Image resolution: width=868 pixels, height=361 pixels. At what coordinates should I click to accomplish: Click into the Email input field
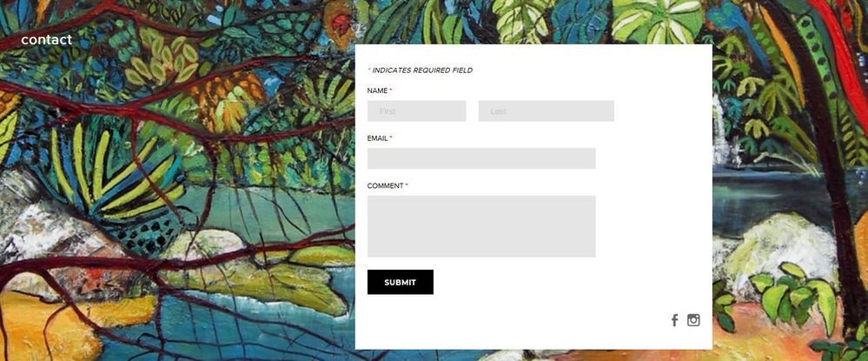point(481,158)
